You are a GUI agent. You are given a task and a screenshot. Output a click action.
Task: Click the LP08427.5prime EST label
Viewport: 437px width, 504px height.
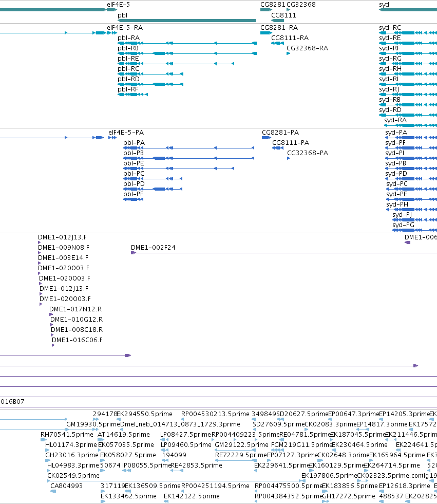186,435
